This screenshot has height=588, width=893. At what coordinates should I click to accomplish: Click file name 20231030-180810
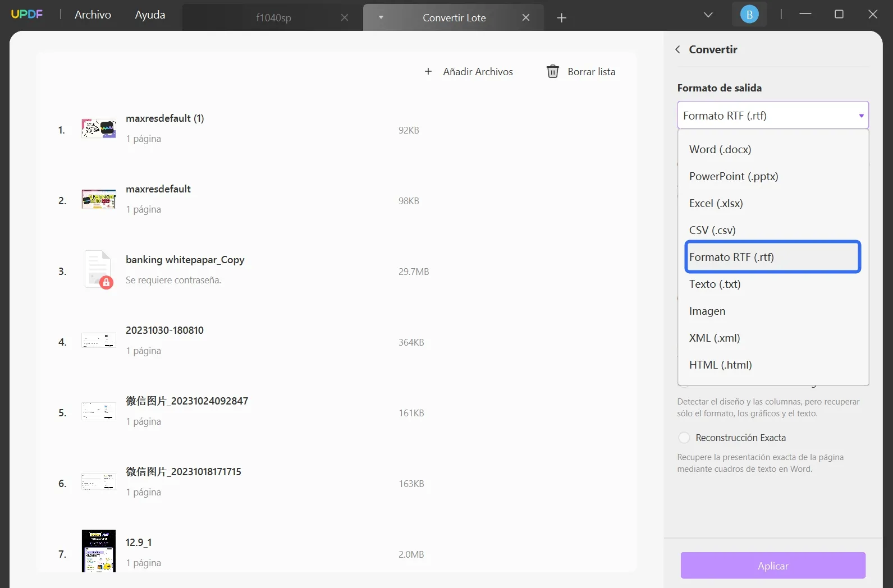coord(165,330)
